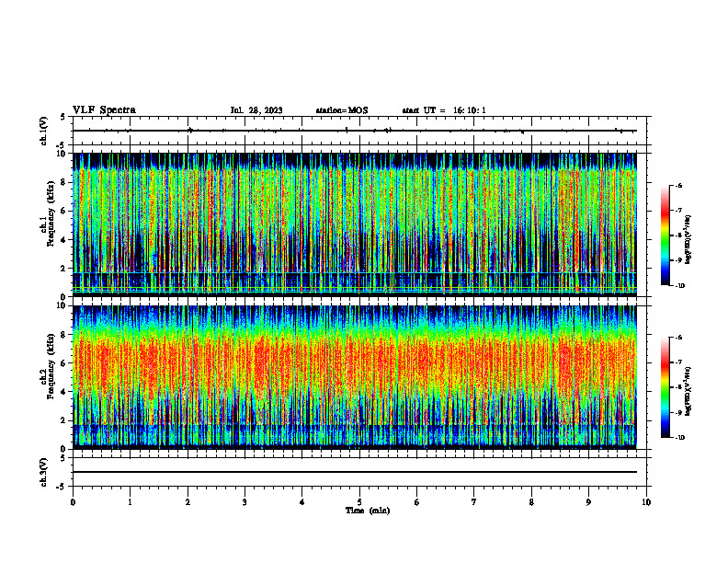Click the "Time (min)" axis label

pos(368,511)
